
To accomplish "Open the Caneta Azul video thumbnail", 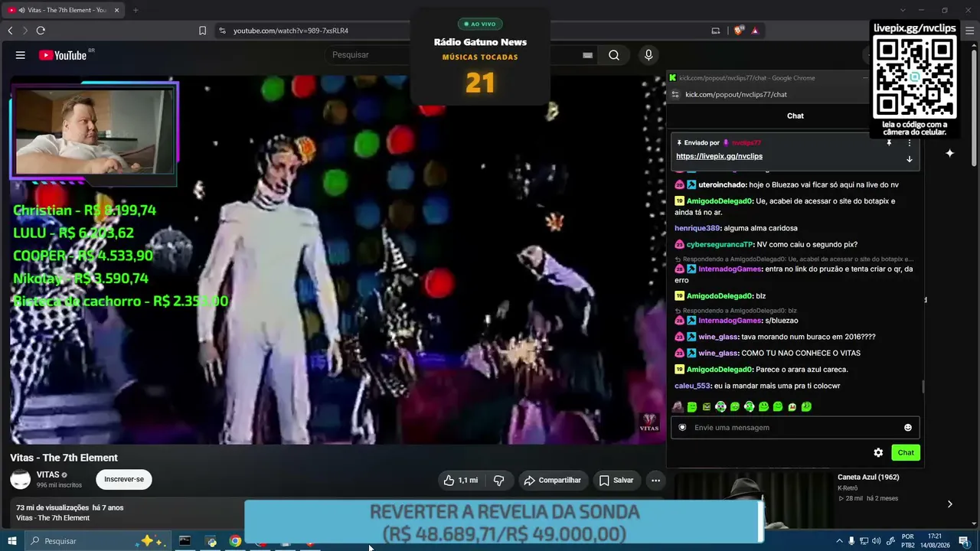I will coord(753,499).
